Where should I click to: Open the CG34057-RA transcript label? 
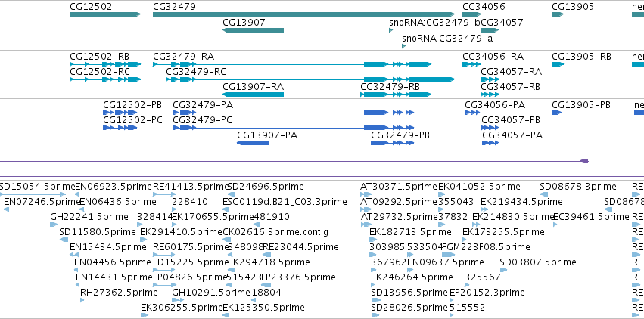512,71
